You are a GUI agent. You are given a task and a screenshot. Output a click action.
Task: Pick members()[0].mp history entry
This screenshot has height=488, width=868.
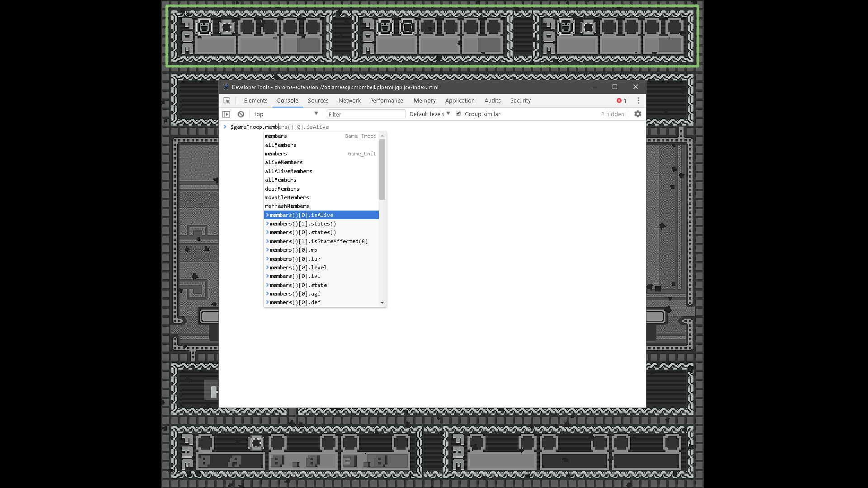[x=321, y=250]
